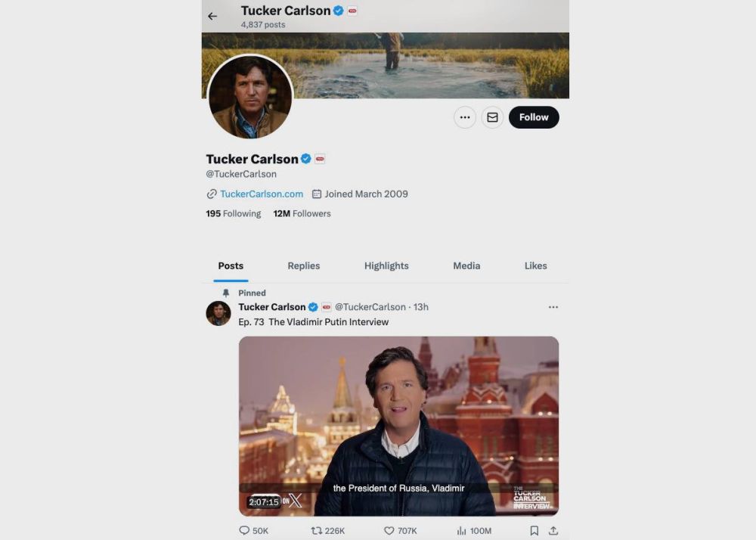Play the Vladimir Putin Interview video
The width and height of the screenshot is (756, 540).
point(398,426)
